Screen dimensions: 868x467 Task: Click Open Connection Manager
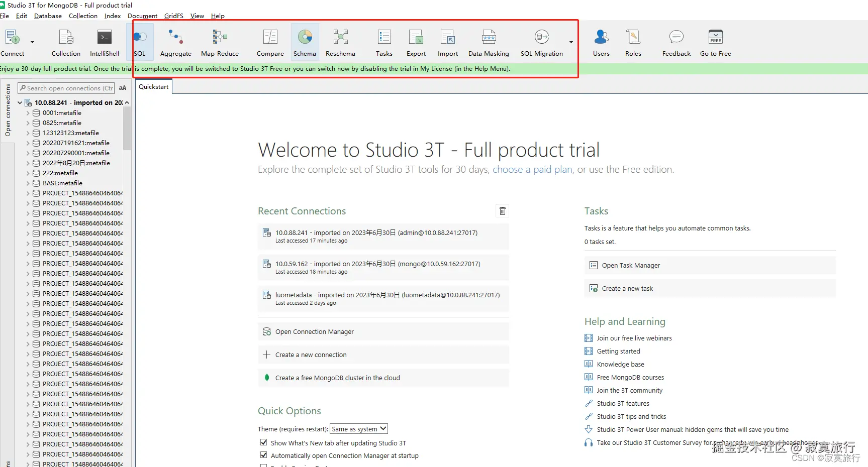pyautogui.click(x=383, y=331)
